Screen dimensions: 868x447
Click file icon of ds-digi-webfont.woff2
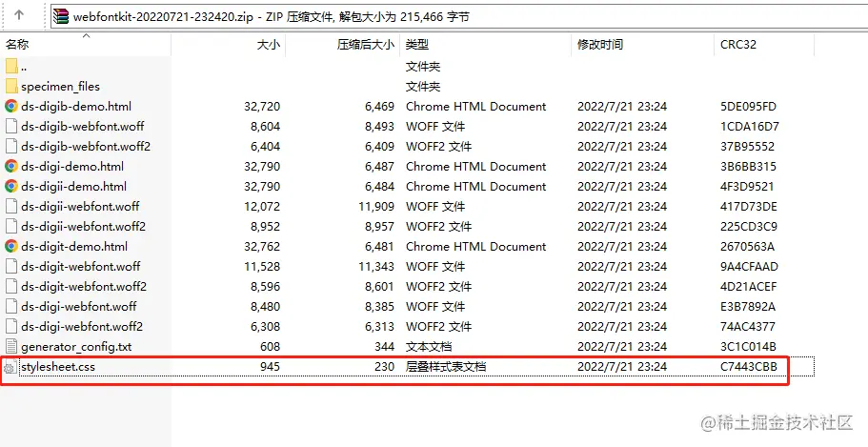click(11, 326)
